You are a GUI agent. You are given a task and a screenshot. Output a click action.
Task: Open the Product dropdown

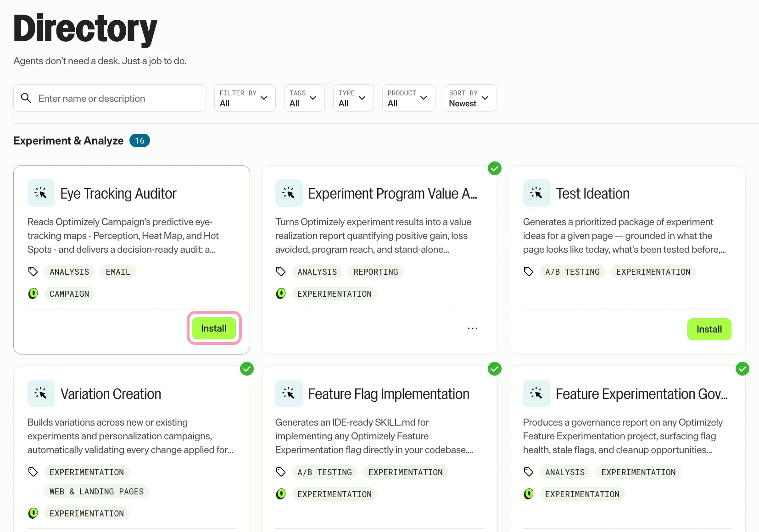pyautogui.click(x=409, y=98)
